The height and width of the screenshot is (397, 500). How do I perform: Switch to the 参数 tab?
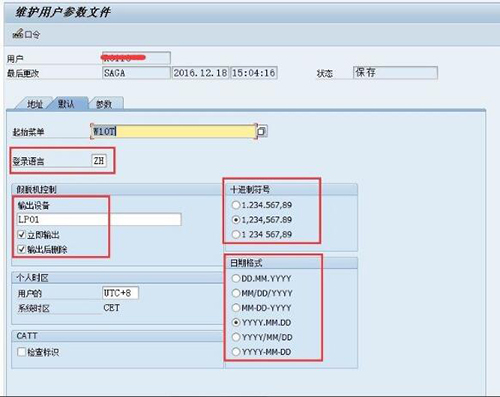tap(104, 104)
